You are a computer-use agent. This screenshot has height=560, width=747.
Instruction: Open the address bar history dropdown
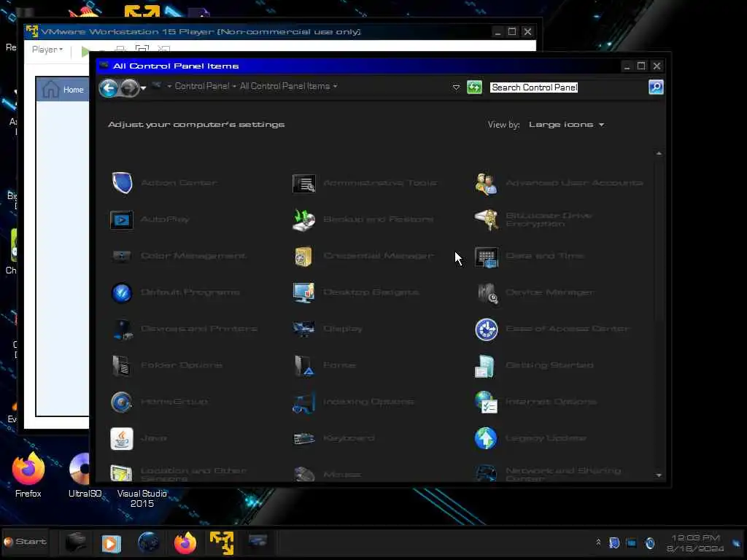tap(456, 87)
